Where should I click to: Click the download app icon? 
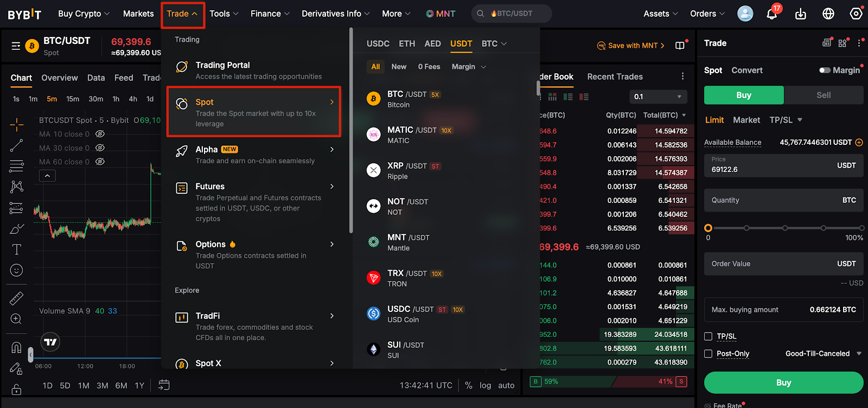tap(801, 14)
